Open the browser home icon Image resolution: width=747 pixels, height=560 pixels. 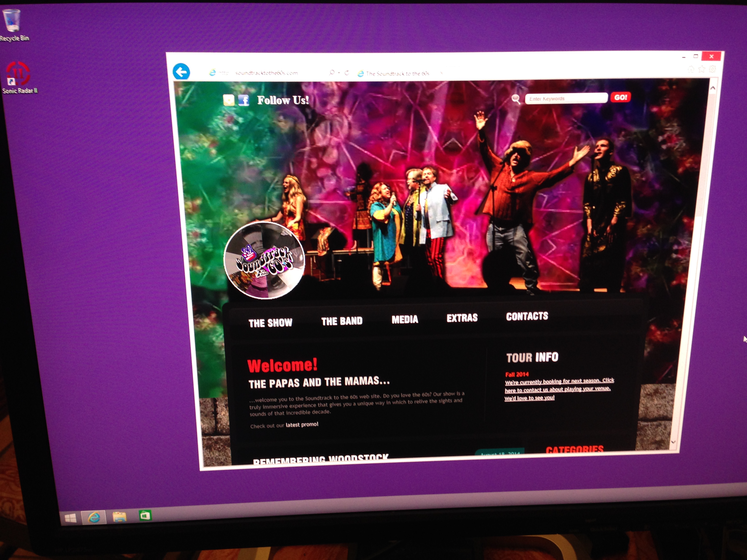coord(691,69)
